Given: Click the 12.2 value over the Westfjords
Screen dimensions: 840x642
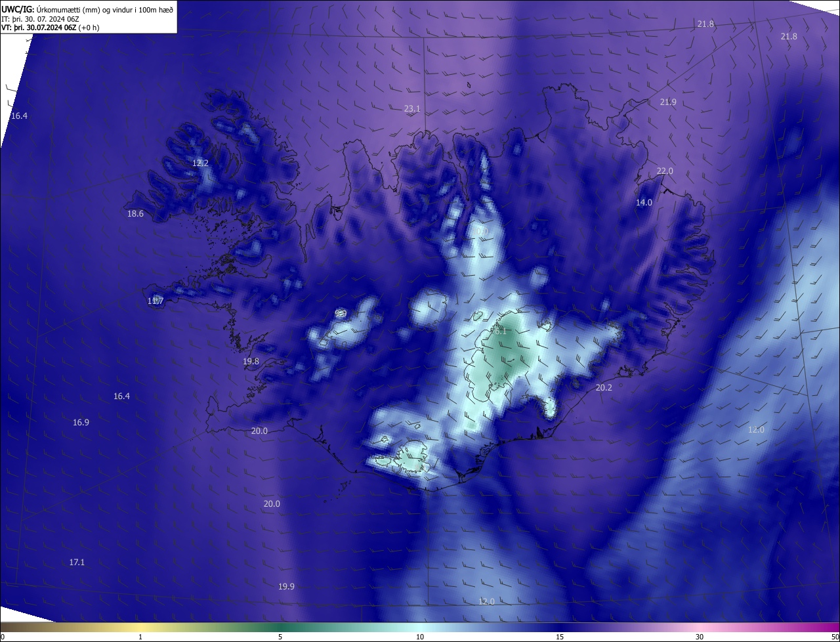Looking at the screenshot, I should click(200, 163).
